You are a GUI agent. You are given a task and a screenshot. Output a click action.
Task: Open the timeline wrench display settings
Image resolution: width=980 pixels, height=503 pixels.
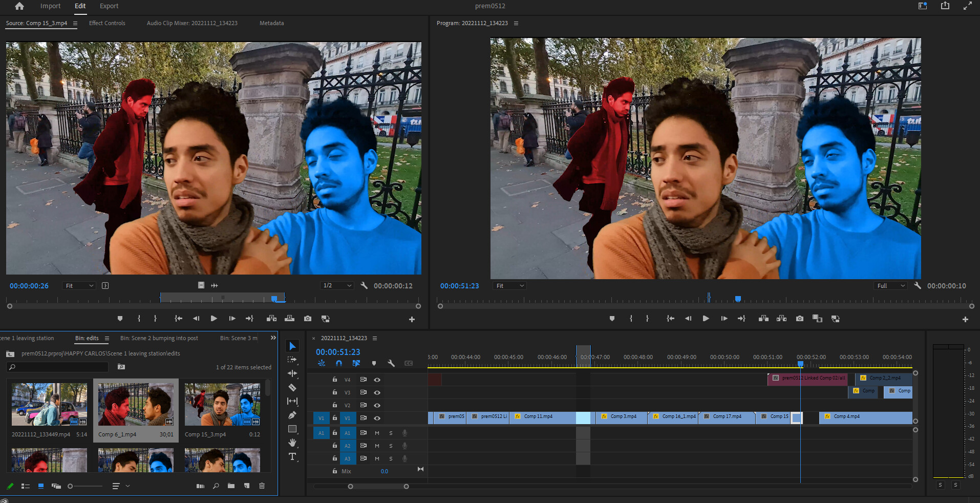coord(391,363)
